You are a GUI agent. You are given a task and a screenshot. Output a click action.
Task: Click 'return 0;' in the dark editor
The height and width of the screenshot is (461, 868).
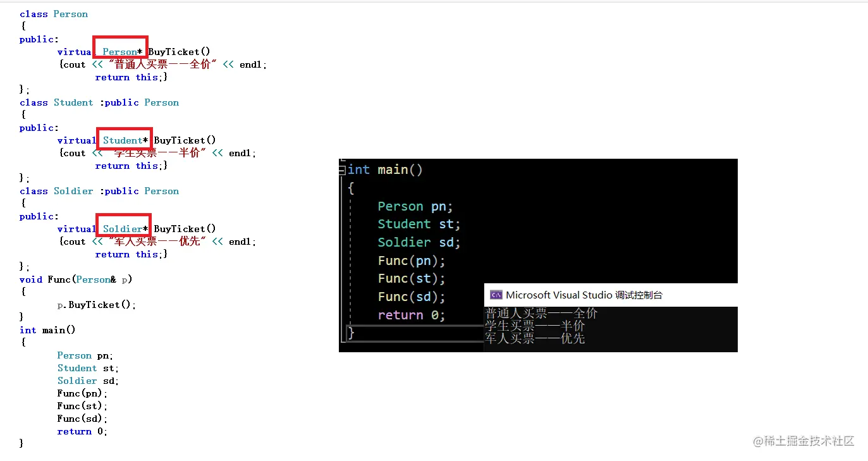(412, 315)
